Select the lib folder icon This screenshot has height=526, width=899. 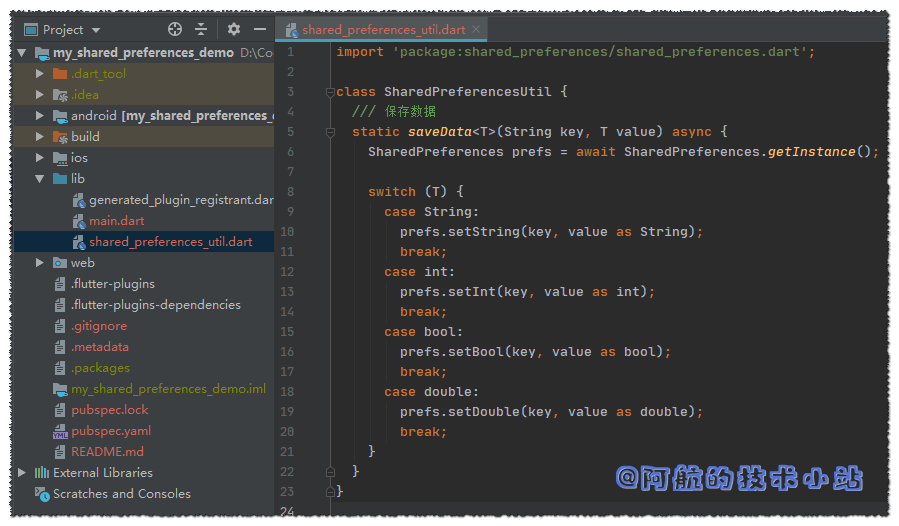[60, 178]
